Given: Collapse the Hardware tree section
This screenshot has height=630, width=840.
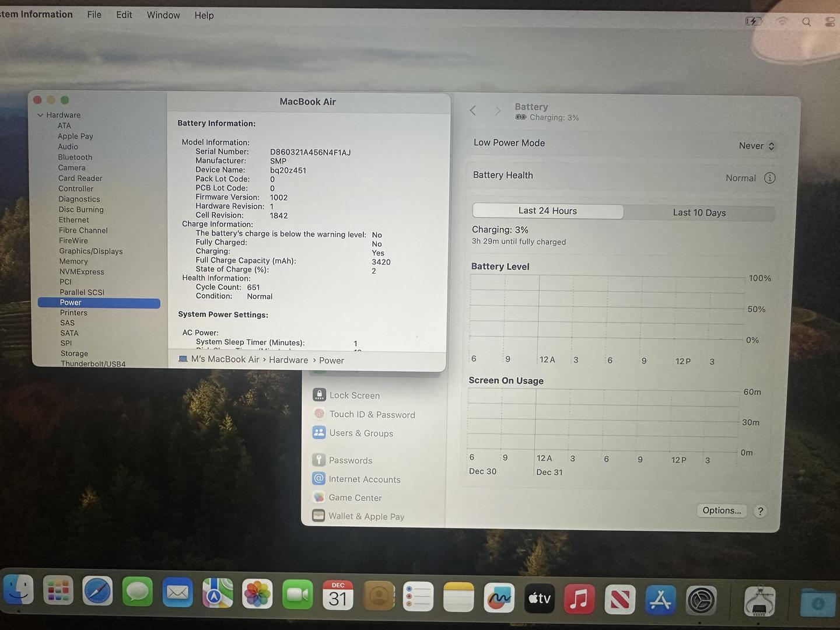Looking at the screenshot, I should click(x=40, y=115).
